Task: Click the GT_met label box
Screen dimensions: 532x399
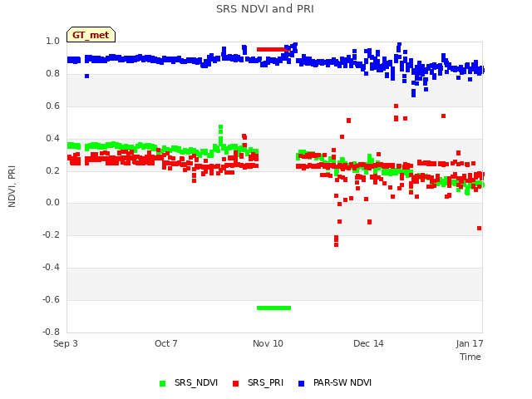Action: pos(91,35)
